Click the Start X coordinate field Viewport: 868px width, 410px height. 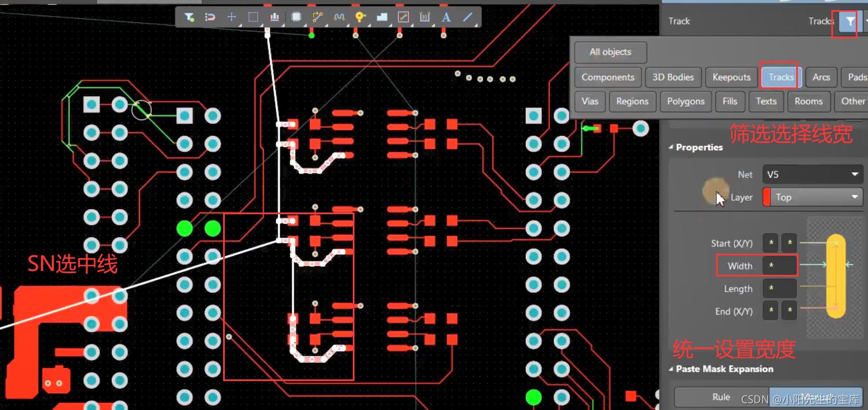click(x=770, y=243)
